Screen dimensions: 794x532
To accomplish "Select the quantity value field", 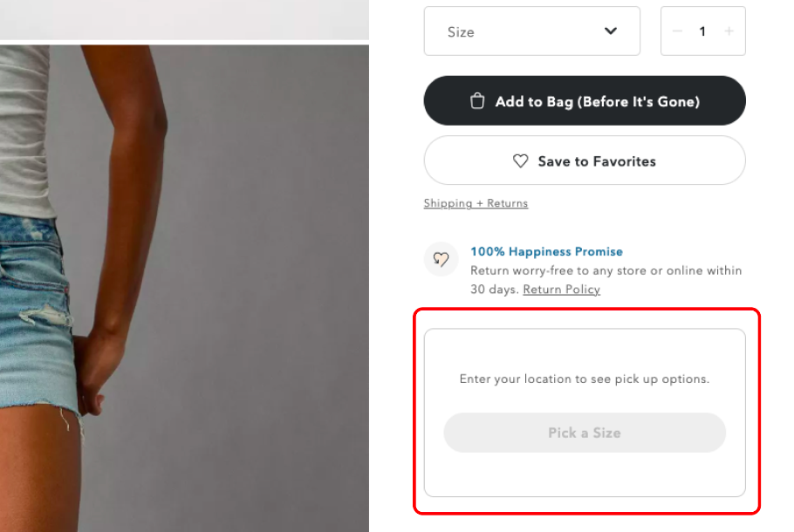I will 702,31.
